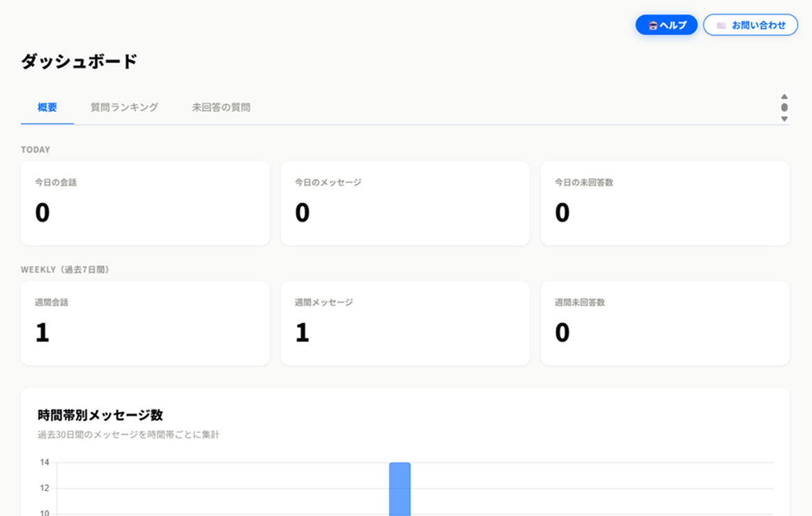This screenshot has width=812, height=516.
Task: Click the ダッシュボード page heading
Action: tap(79, 61)
